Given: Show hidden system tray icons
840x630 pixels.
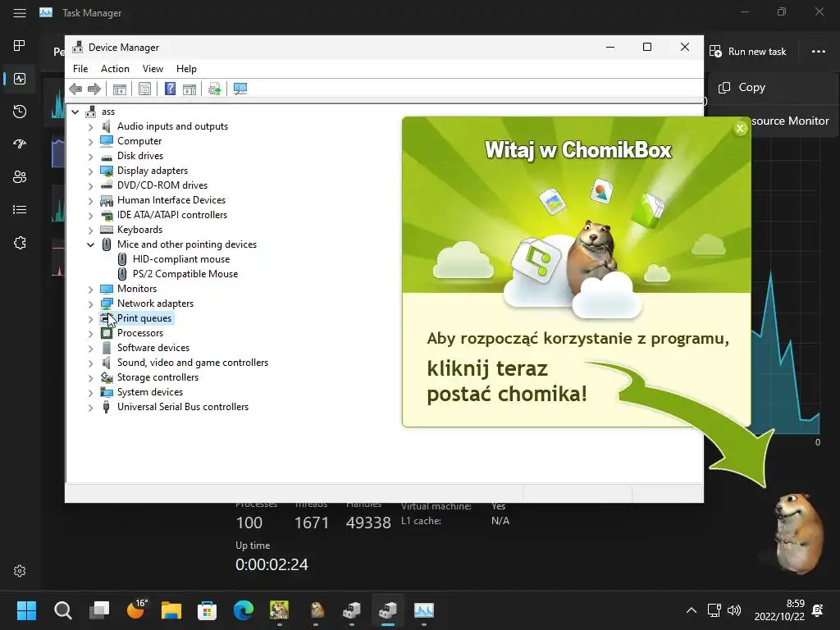Looking at the screenshot, I should click(691, 610).
